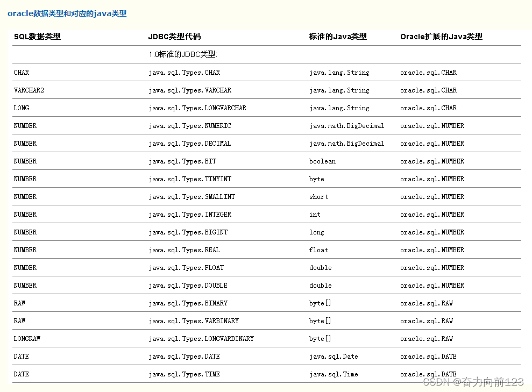Select java.sql.Types.INTEGER cell
The image size is (532, 392).
[190, 215]
